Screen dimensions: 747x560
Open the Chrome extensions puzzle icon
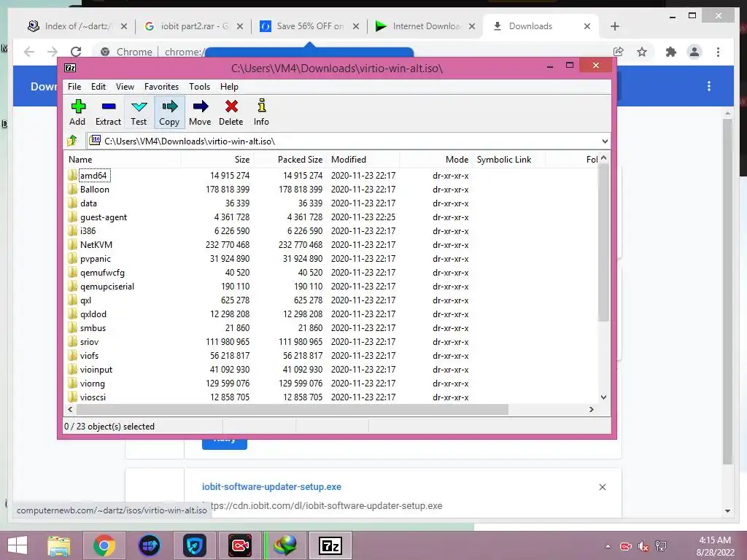pyautogui.click(x=671, y=52)
